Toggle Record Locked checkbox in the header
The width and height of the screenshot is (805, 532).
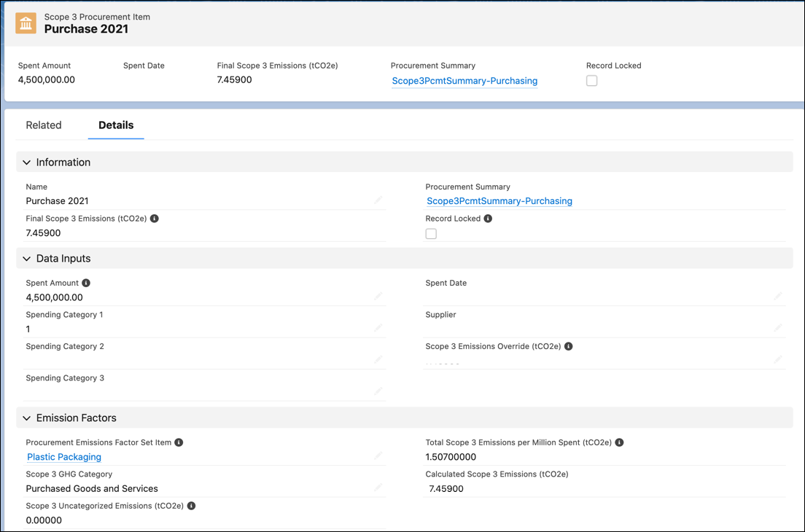[591, 81]
